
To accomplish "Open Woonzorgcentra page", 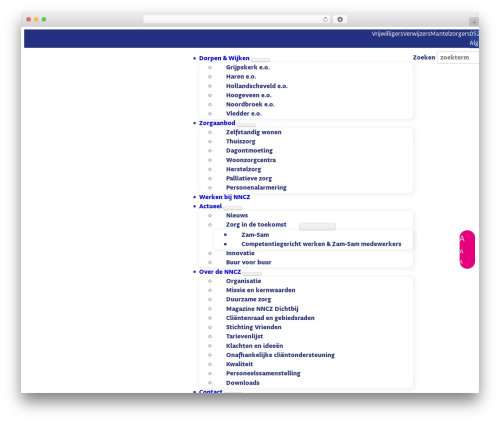I will [x=251, y=160].
